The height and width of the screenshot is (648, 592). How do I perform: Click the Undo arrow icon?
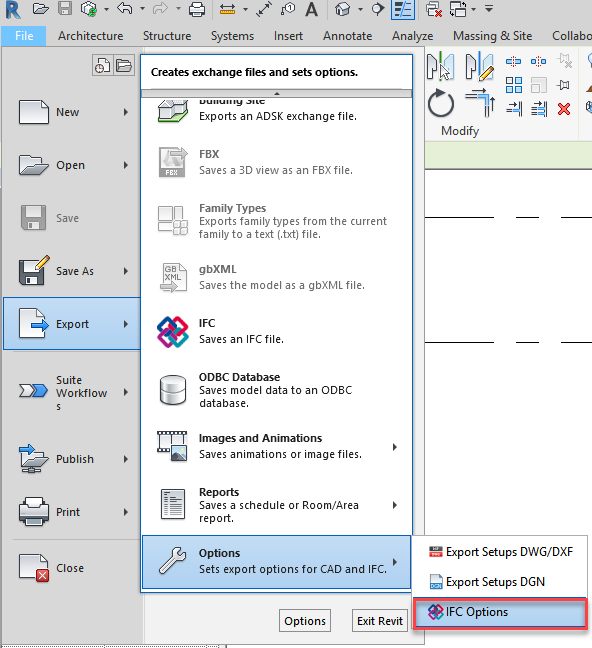(125, 8)
